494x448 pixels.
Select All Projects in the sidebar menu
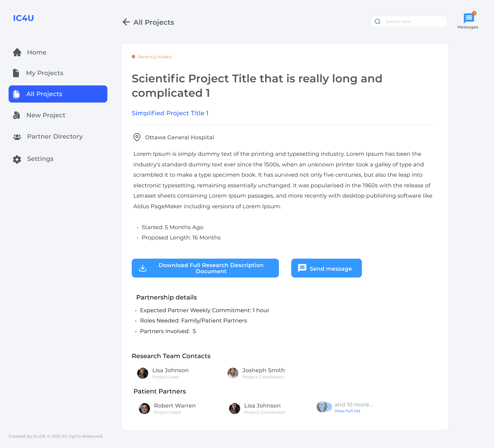coord(58,94)
